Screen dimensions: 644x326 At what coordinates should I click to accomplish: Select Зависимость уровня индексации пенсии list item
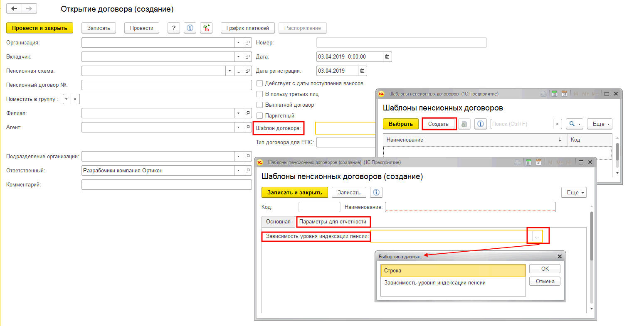point(434,283)
